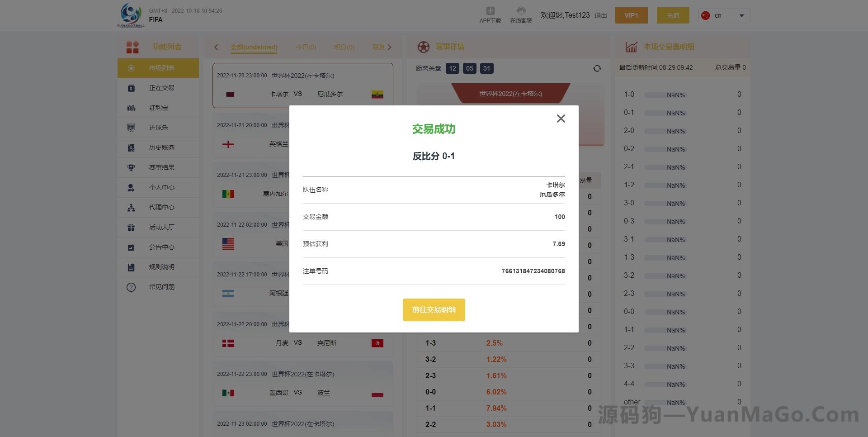Image resolution: width=868 pixels, height=437 pixels.
Task: Close the 交易成功 dialog
Action: point(561,118)
